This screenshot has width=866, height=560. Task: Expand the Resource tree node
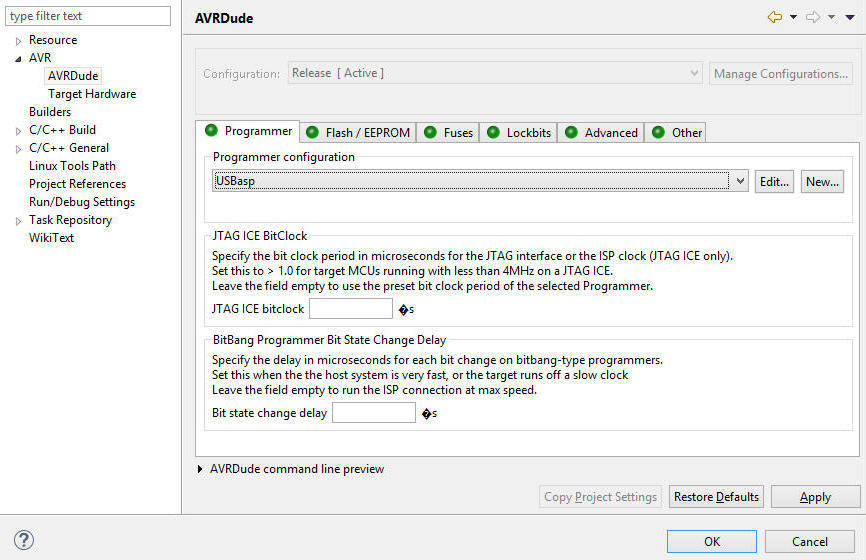[x=18, y=41]
